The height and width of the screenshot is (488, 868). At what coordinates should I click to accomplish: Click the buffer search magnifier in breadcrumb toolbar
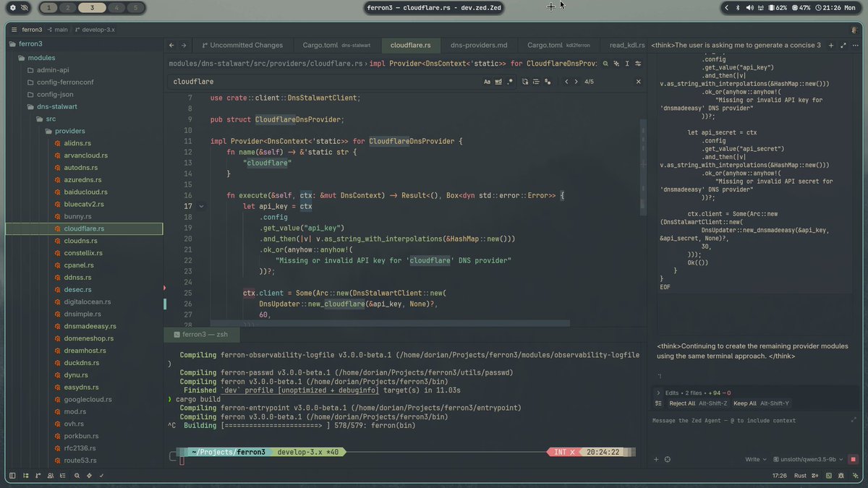(605, 64)
